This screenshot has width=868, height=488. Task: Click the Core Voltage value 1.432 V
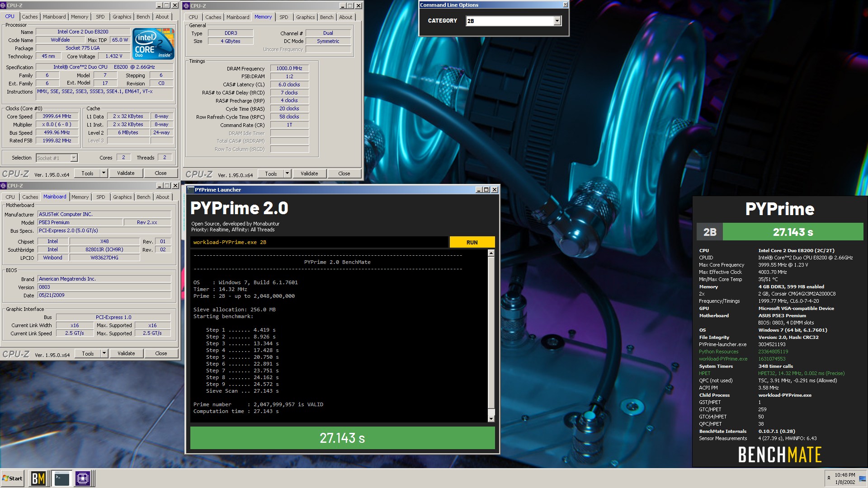114,56
